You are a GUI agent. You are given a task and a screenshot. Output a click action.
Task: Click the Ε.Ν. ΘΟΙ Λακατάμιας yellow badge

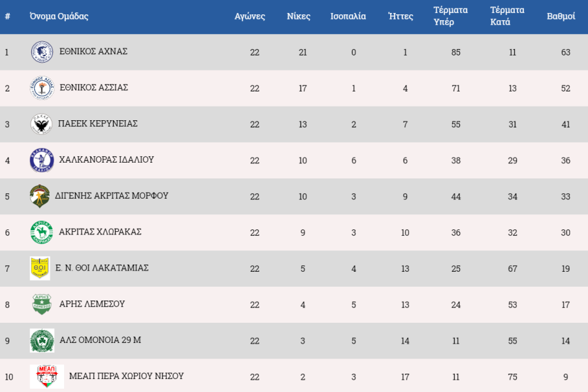40,268
